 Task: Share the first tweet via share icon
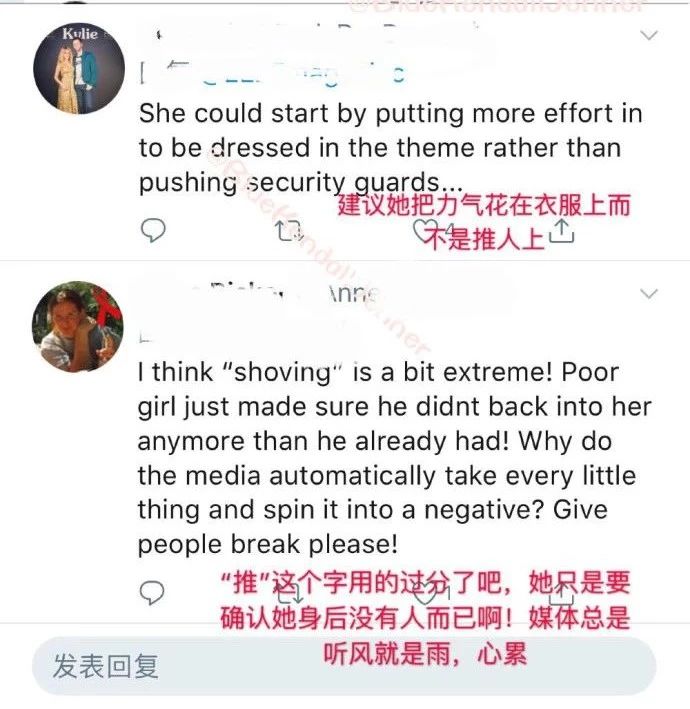[x=561, y=231]
